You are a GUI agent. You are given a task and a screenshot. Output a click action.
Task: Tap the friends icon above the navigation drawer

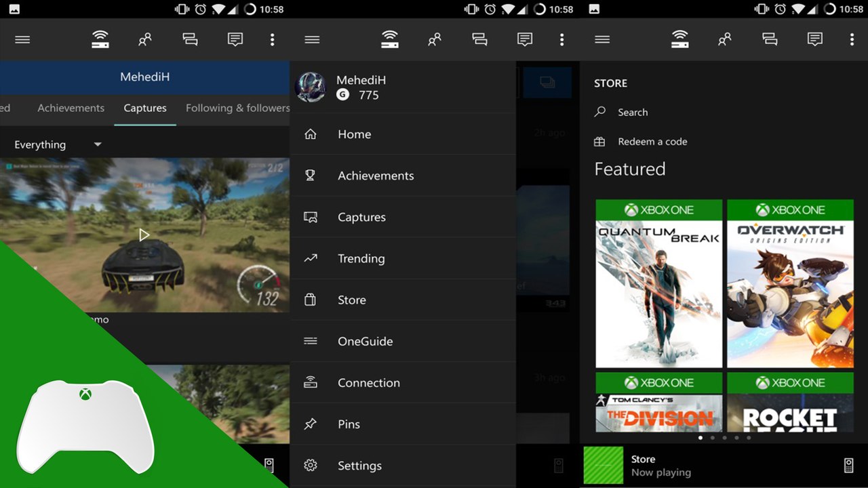(435, 39)
